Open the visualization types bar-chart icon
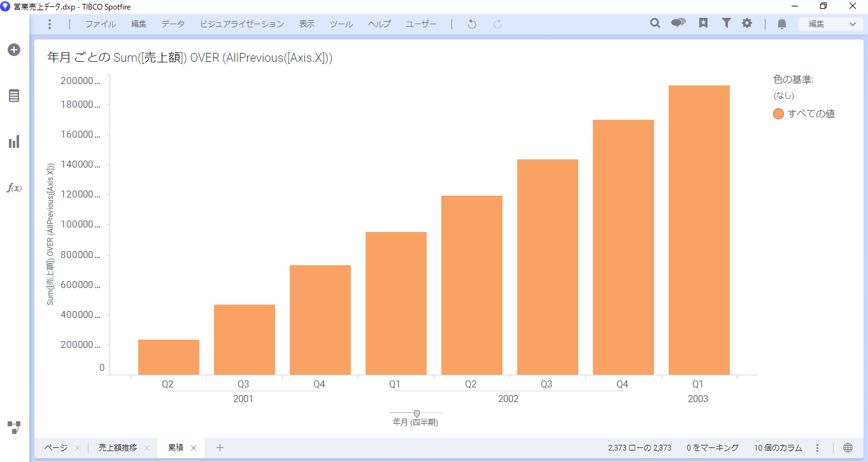Viewport: 868px width, 462px height. 14,141
